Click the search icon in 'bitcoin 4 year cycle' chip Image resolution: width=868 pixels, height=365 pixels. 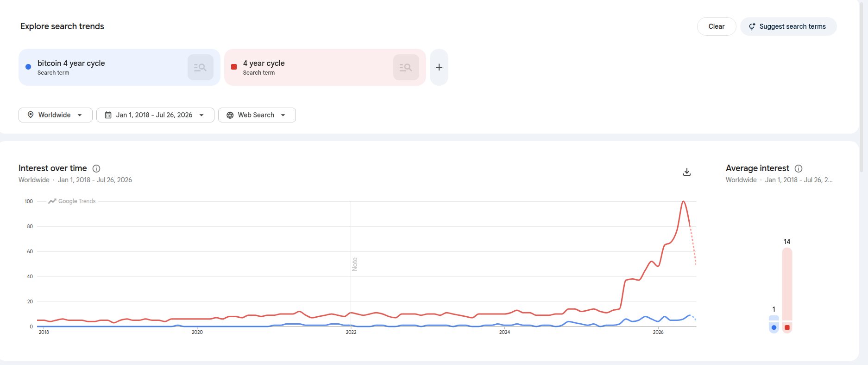(x=201, y=67)
